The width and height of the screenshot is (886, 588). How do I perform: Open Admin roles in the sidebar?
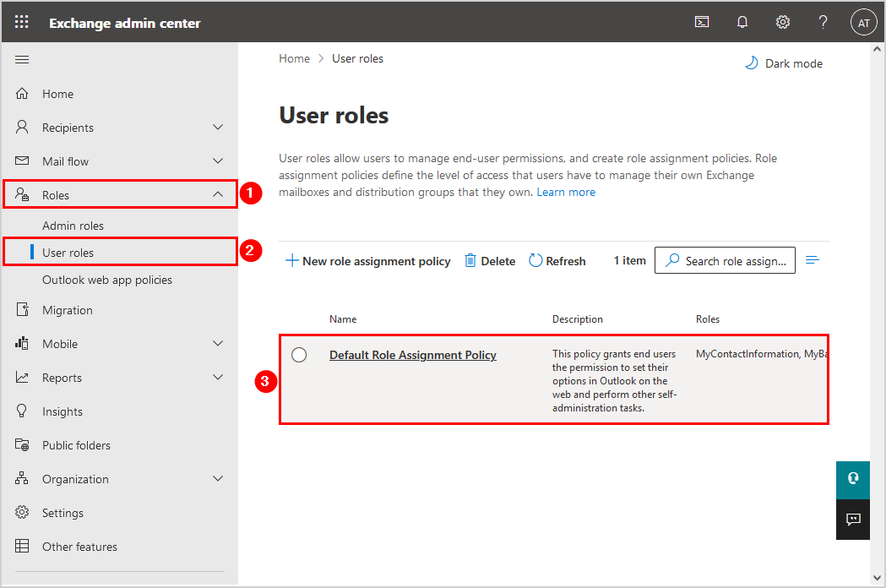73,226
